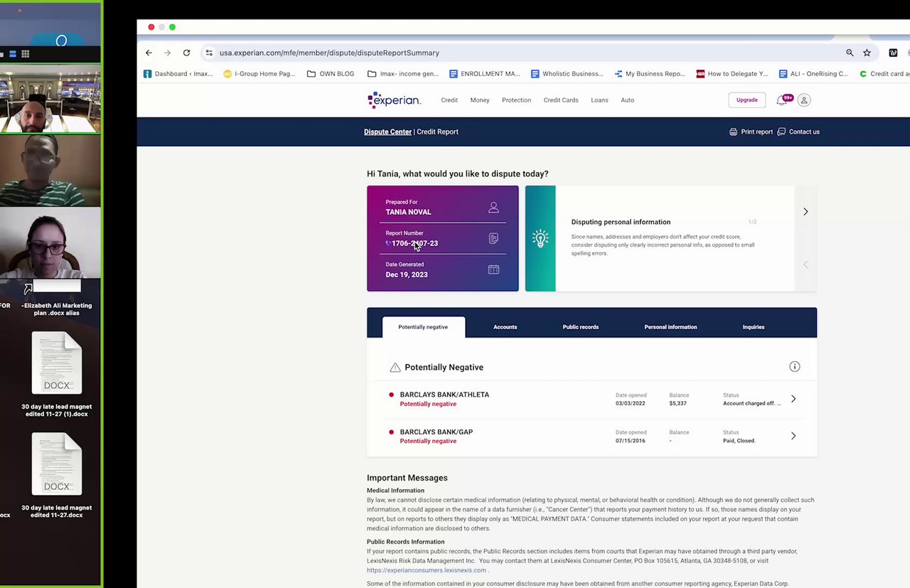Screen dimensions: 910x588
Task: Click the person icon beside Prepared For
Action: click(x=493, y=208)
